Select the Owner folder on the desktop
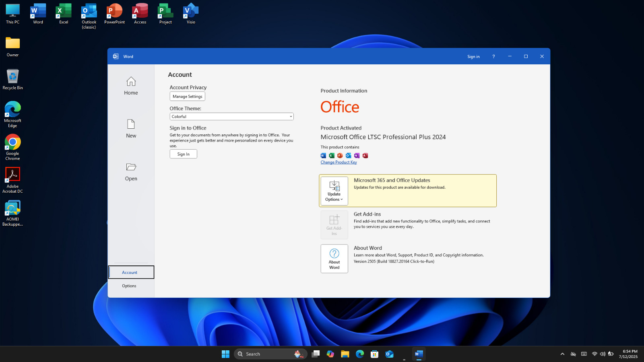The height and width of the screenshot is (362, 644). (x=13, y=47)
